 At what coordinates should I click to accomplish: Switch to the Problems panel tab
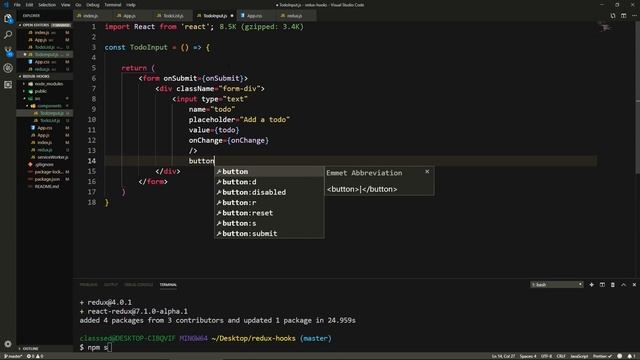88,284
